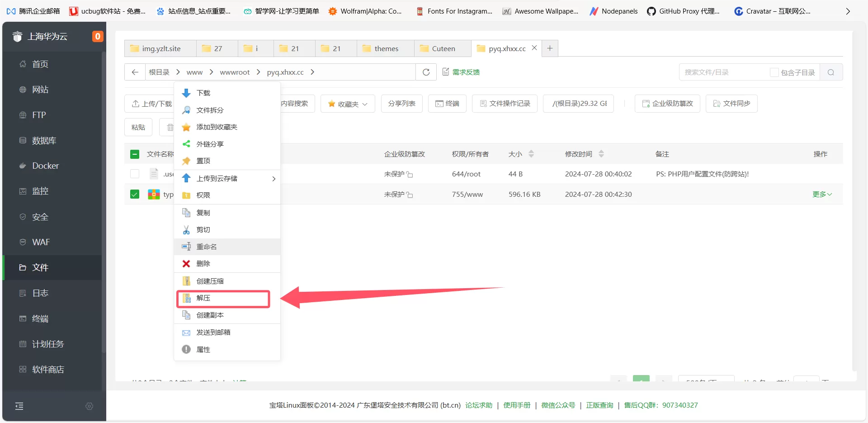Enable the 包含子目录 checkbox

(774, 72)
